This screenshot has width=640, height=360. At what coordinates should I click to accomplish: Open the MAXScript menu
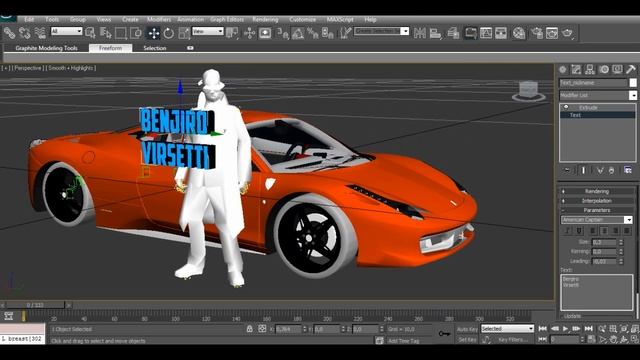point(340,19)
